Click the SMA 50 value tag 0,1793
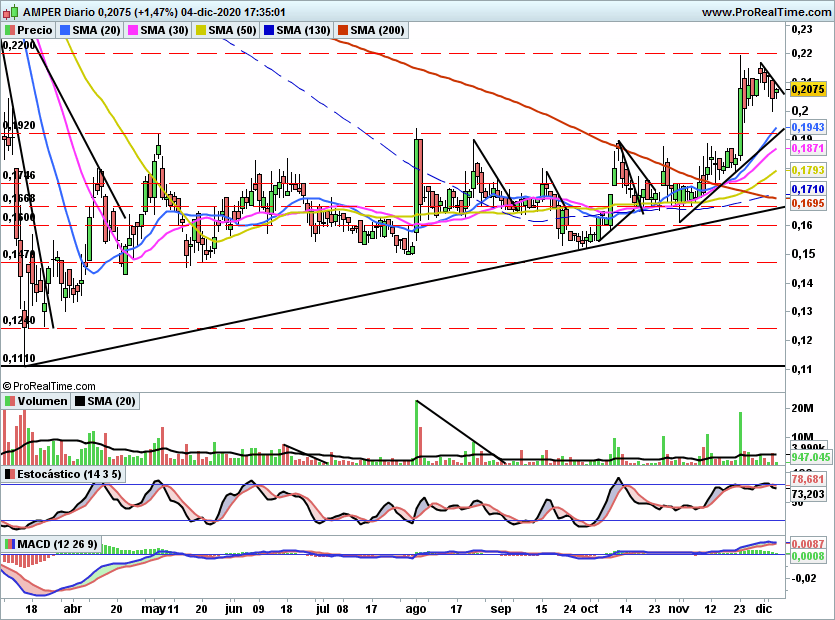Viewport: 835px width, 620px height. (x=808, y=170)
